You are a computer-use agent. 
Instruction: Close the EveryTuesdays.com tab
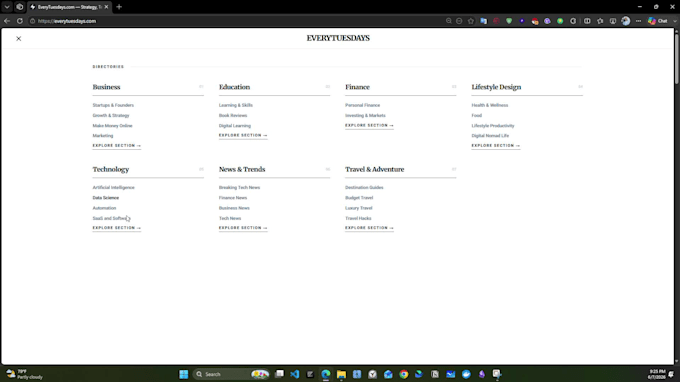[x=106, y=7]
